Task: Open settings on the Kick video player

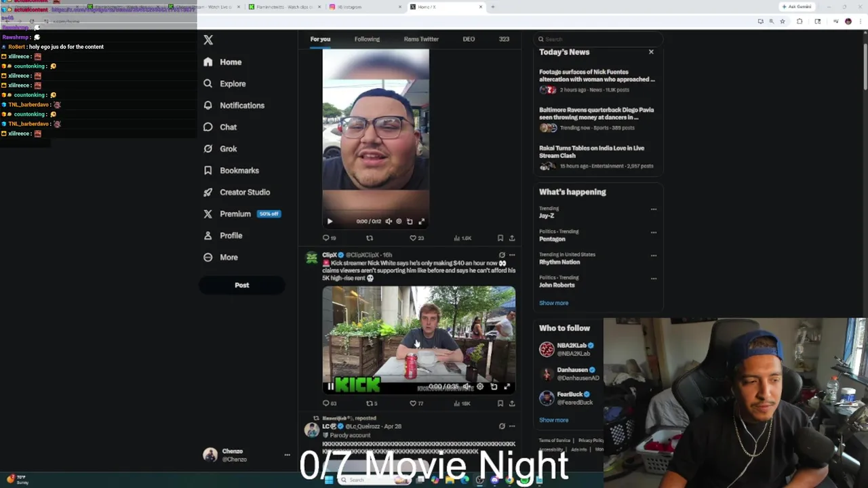Action: [x=480, y=386]
